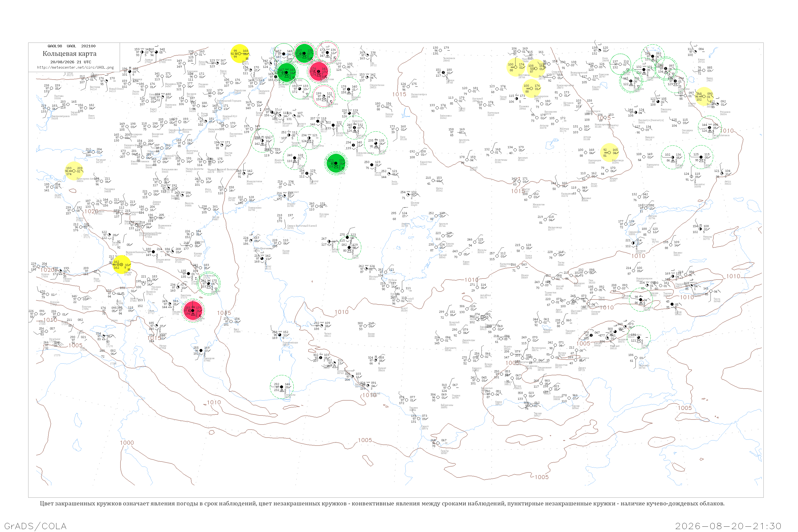Click the yellow circle near Володарское
Viewport: 798px width, 532px height.
pyautogui.click(x=531, y=89)
